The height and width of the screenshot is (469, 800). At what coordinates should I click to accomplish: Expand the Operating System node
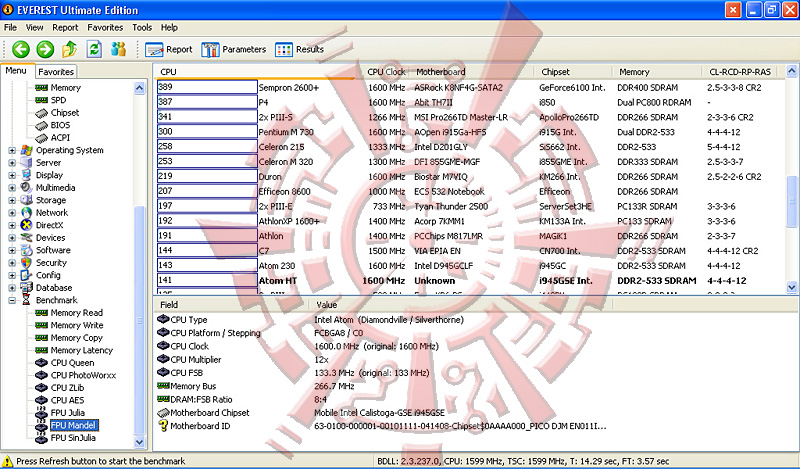click(x=12, y=151)
